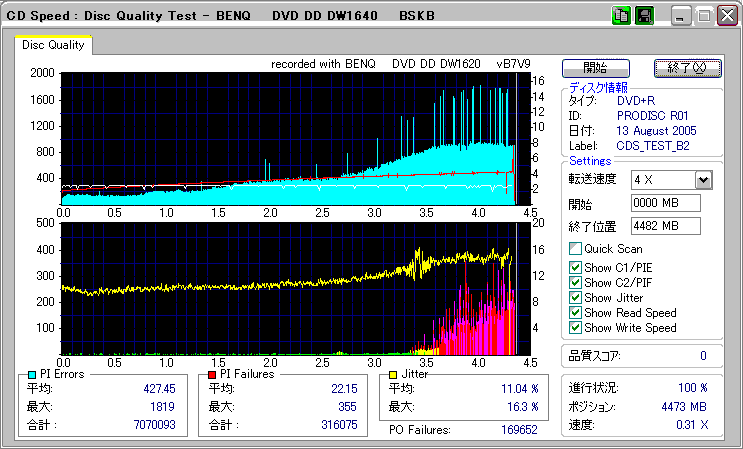This screenshot has width=743, height=449.
Task: Click the green copy-to-clipboard icon
Action: click(620, 16)
